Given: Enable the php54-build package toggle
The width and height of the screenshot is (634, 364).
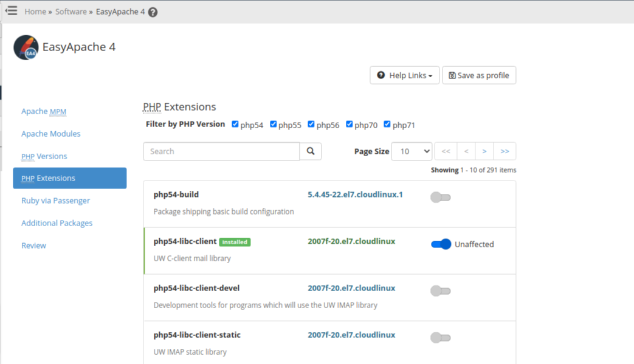Looking at the screenshot, I should [x=440, y=197].
